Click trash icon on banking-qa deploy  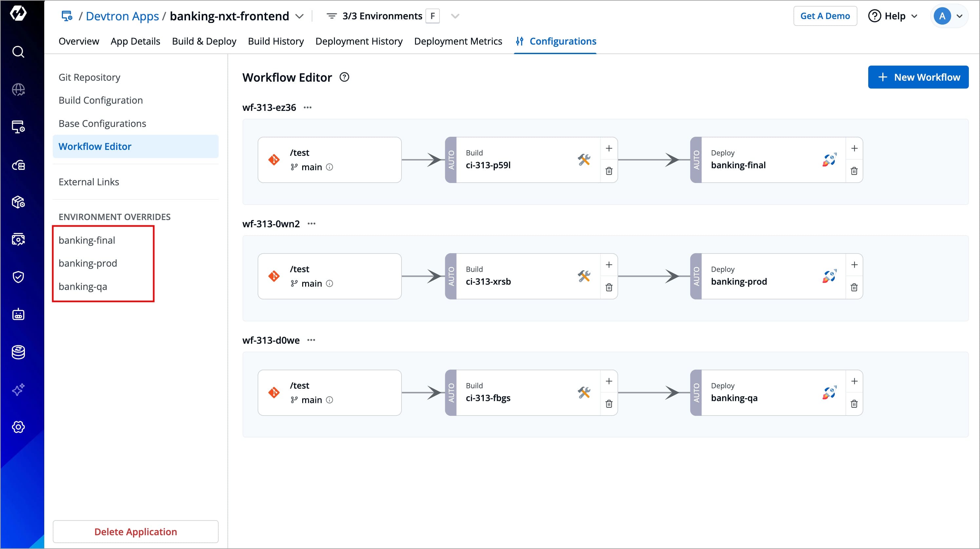[x=854, y=404]
